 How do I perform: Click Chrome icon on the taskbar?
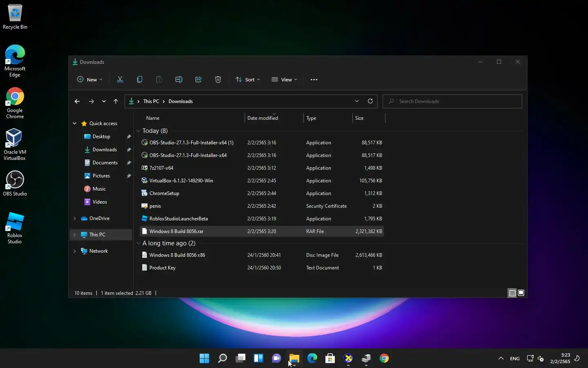(x=384, y=359)
